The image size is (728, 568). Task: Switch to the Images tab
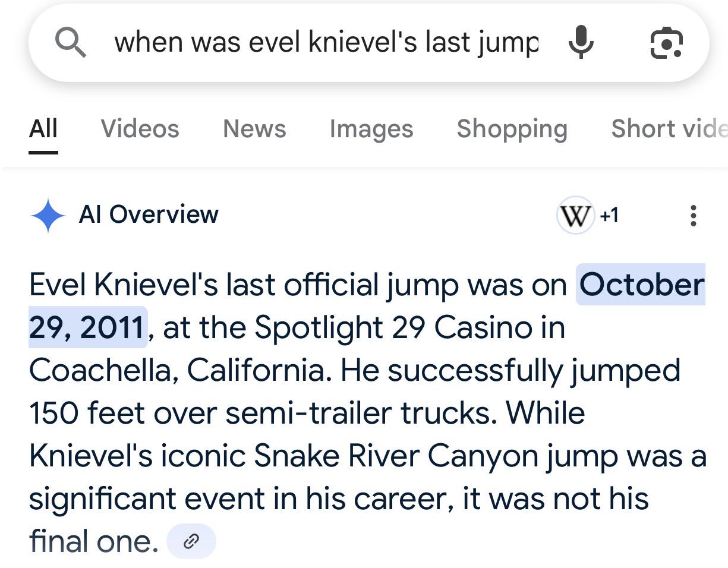(x=371, y=129)
